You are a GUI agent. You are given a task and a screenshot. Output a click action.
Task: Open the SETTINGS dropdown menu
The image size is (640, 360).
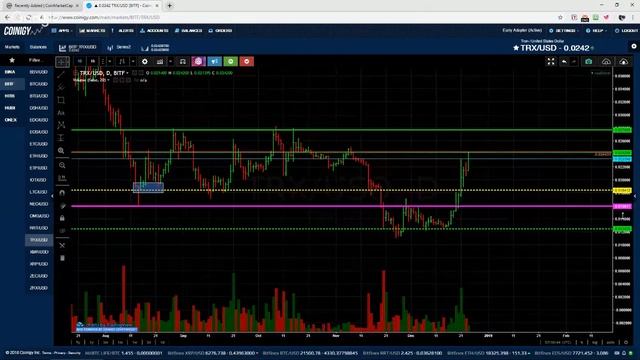click(564, 31)
